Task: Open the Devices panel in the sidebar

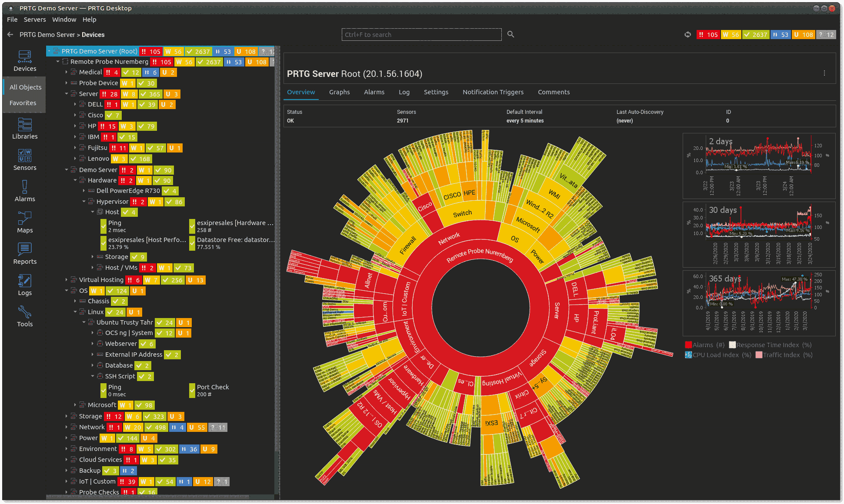Action: 24,60
